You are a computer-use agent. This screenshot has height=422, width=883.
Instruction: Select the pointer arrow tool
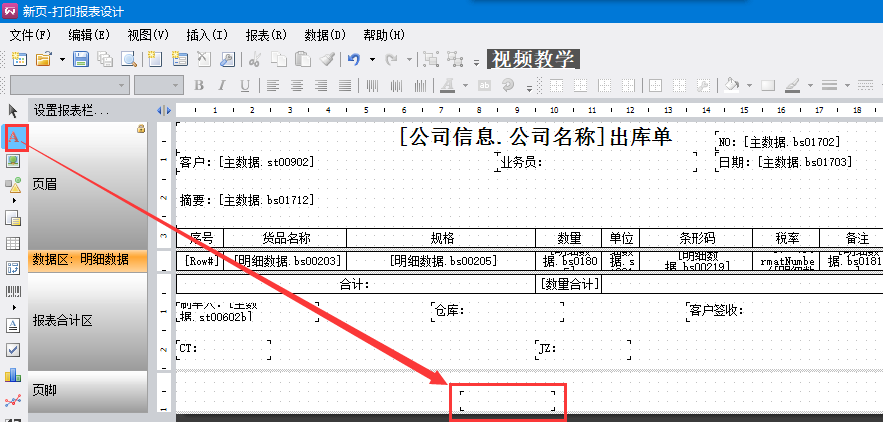pyautogui.click(x=14, y=110)
